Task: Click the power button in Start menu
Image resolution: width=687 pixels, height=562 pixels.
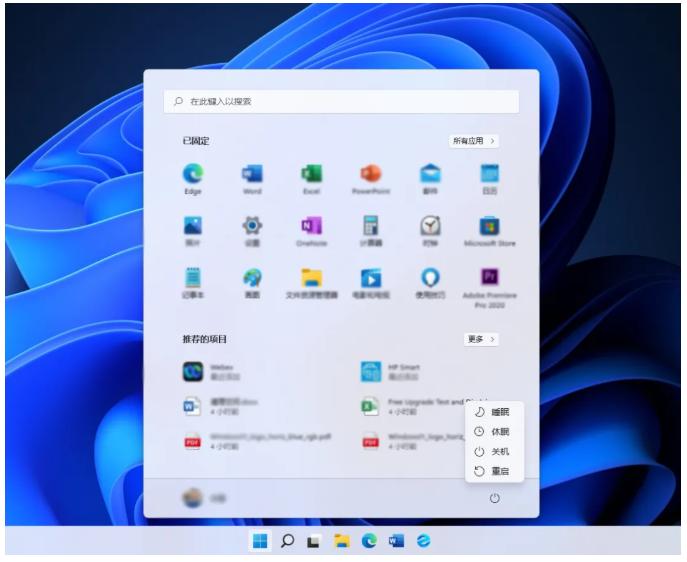Action: tap(494, 498)
